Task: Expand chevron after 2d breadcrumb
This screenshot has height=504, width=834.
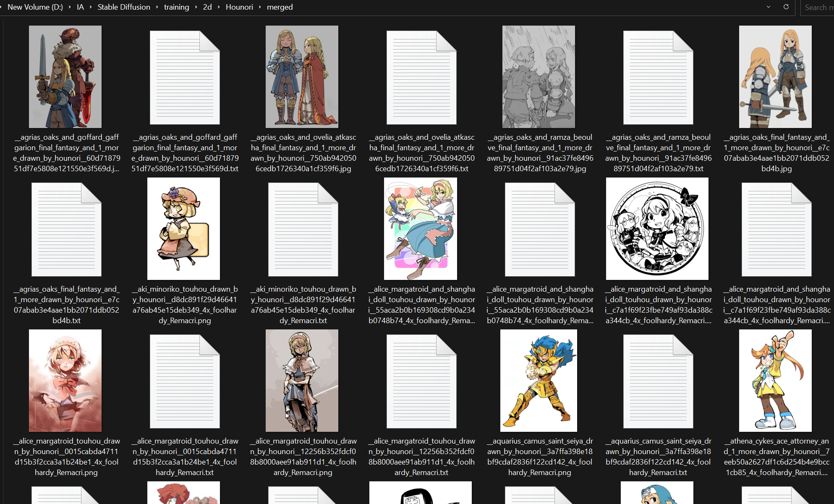Action: [x=219, y=7]
